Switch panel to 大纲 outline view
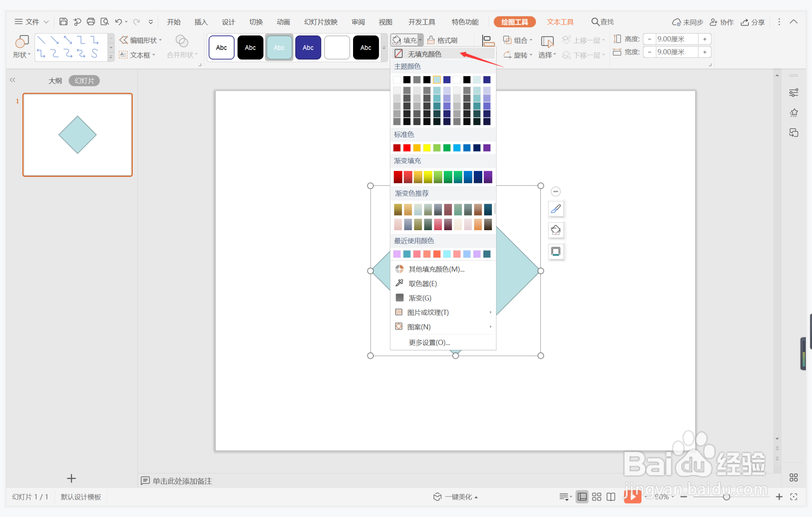Screen dimensions: 812x517 (x=55, y=81)
